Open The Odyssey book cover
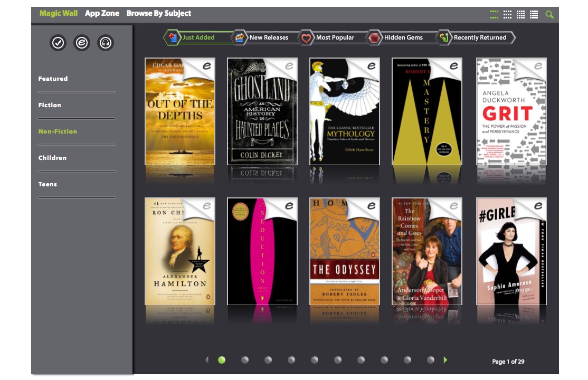Image resolution: width=588 pixels, height=380 pixels. 344,251
